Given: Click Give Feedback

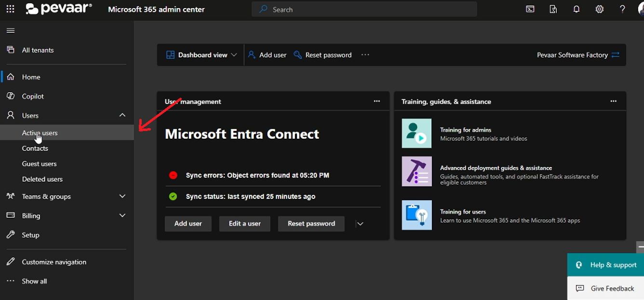Looking at the screenshot, I should pyautogui.click(x=605, y=288).
